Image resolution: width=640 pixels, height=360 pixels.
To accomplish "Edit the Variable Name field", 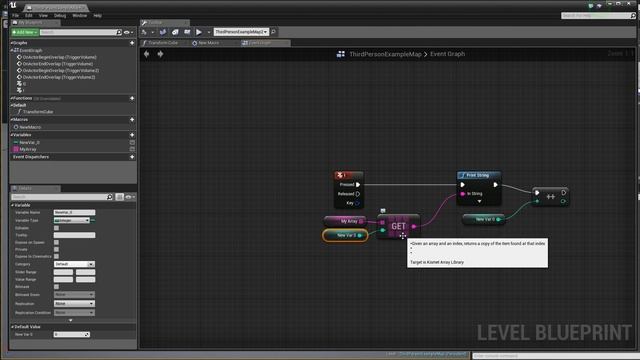I will coord(74,212).
